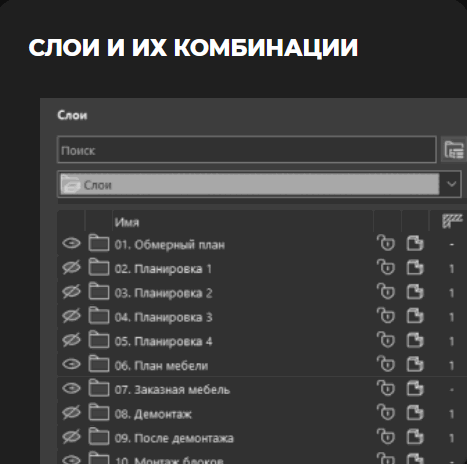Click the Поиск search field
Screen dimensions: 467x464
coord(247,150)
